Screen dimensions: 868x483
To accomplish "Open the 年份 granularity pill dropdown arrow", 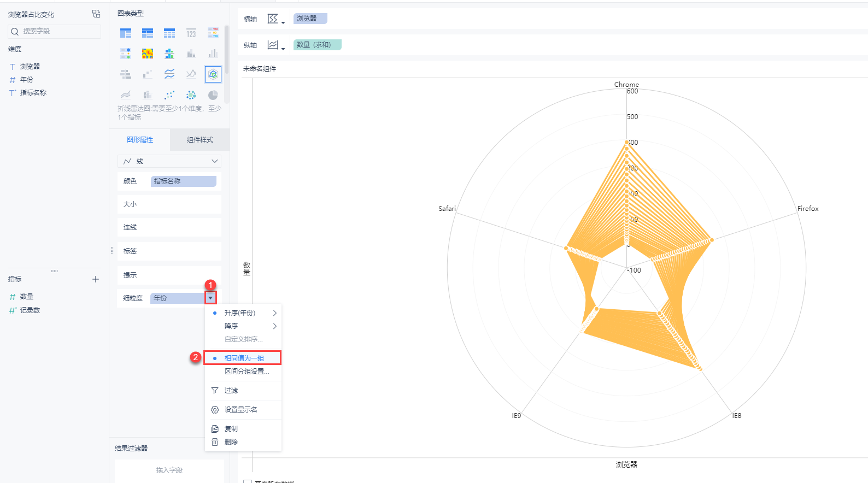I will (x=210, y=298).
